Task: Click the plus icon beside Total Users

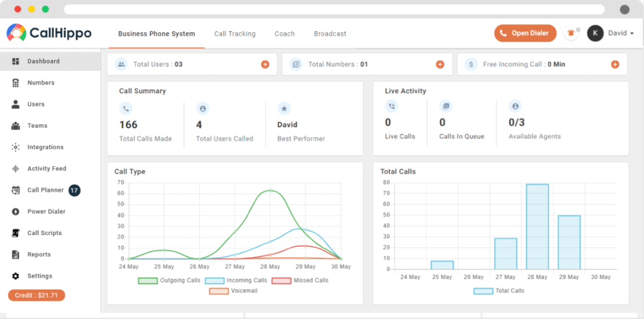Action: coord(265,64)
